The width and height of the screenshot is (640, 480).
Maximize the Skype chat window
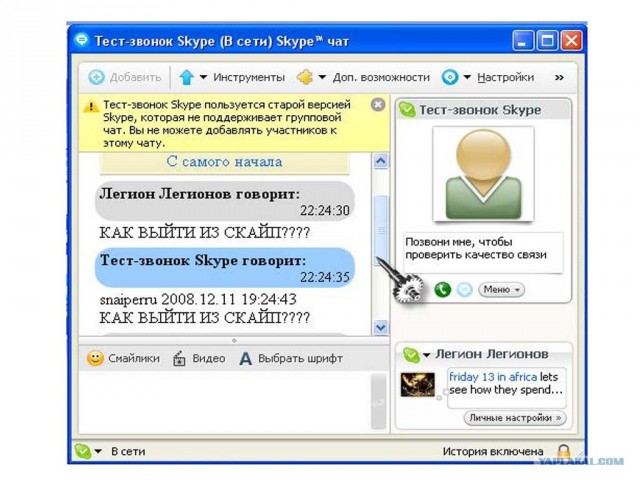point(547,40)
